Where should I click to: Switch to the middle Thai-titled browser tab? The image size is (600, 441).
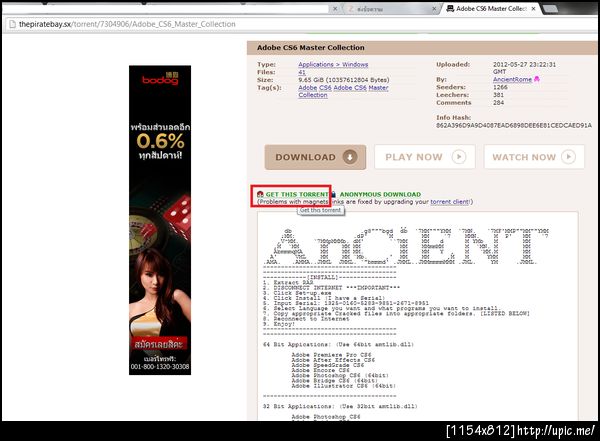click(390, 8)
